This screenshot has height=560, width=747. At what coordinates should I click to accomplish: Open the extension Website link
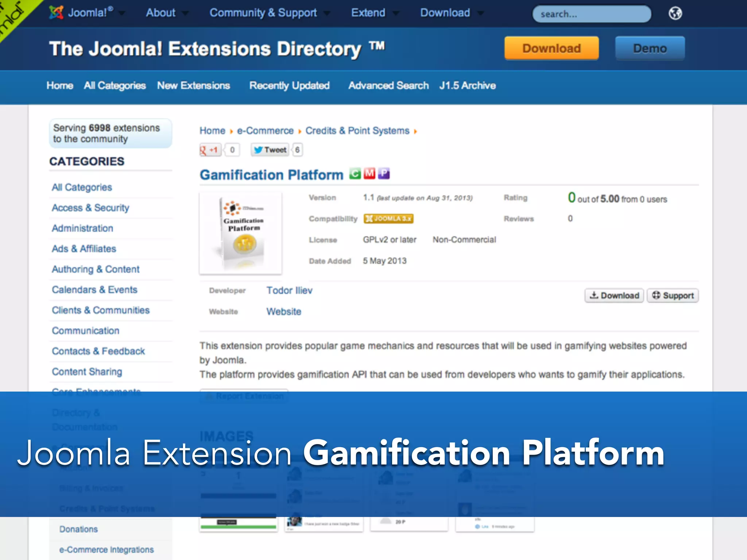(x=284, y=311)
